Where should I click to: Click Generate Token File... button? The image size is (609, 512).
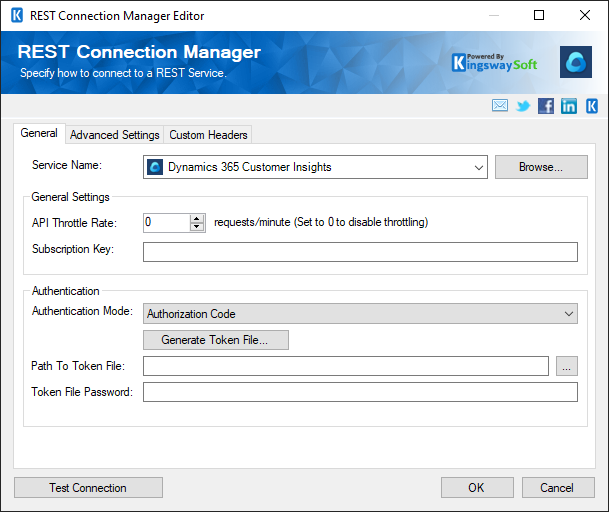(x=216, y=340)
